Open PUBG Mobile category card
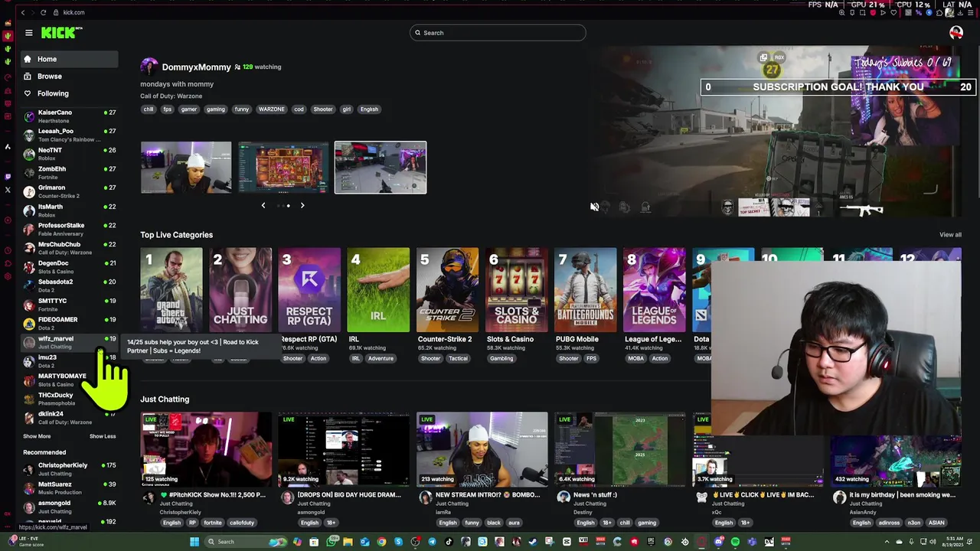The width and height of the screenshot is (980, 551). pyautogui.click(x=586, y=289)
